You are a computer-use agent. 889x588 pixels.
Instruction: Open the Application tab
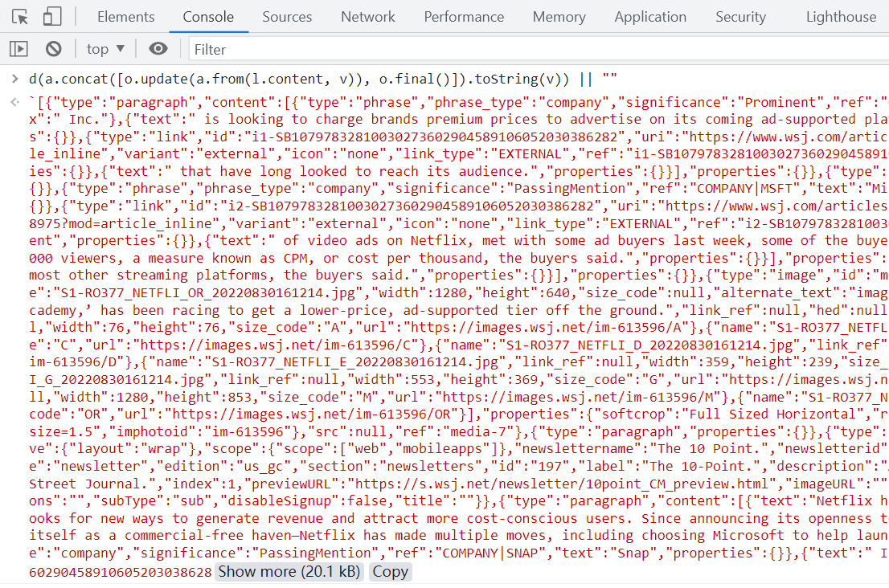(x=650, y=17)
